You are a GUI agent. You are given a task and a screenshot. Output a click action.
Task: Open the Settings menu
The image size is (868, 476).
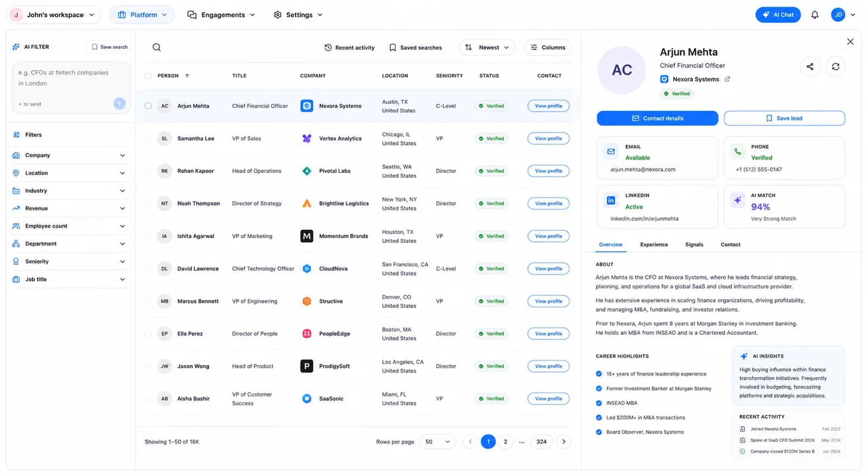click(x=298, y=15)
